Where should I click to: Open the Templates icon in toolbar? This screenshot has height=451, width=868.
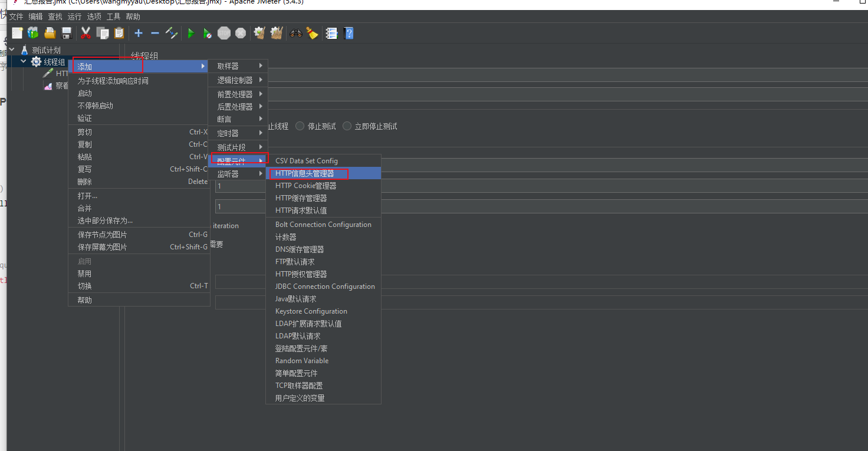point(33,34)
